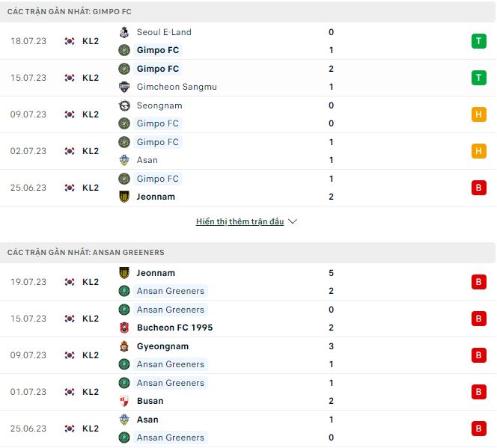Click the green T badge for 18.07.23 match
The image size is (497, 448).
(x=478, y=41)
